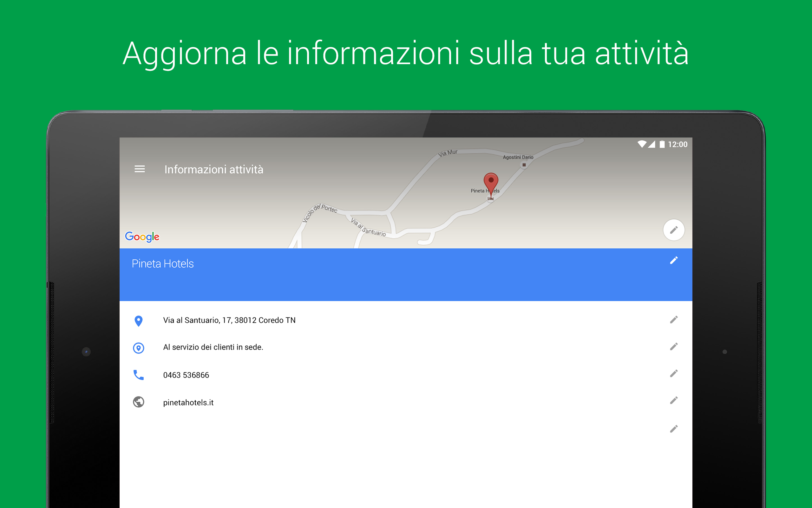Tap the blue address pin icon
Viewport: 812px width, 508px height.
138,321
